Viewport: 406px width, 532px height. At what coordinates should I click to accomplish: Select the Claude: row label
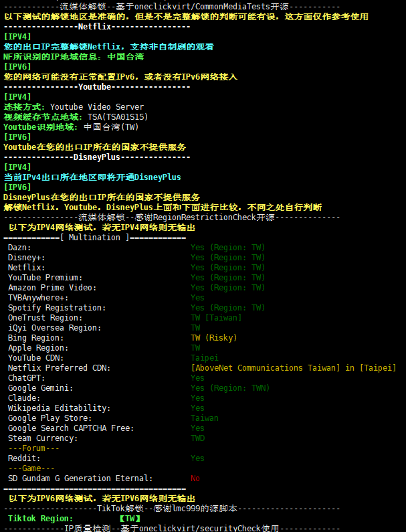point(25,398)
